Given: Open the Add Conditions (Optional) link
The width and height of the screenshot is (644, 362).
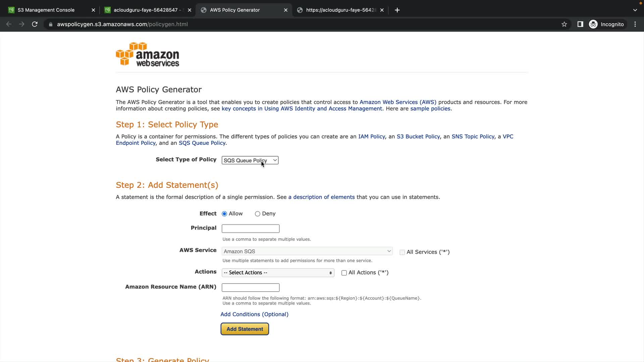Looking at the screenshot, I should point(254,314).
